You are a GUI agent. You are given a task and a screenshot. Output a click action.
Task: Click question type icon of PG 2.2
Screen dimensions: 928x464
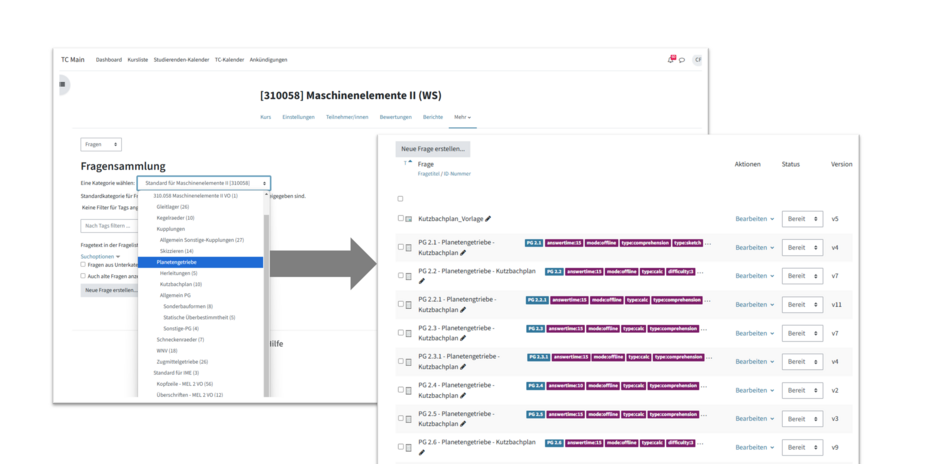point(408,276)
